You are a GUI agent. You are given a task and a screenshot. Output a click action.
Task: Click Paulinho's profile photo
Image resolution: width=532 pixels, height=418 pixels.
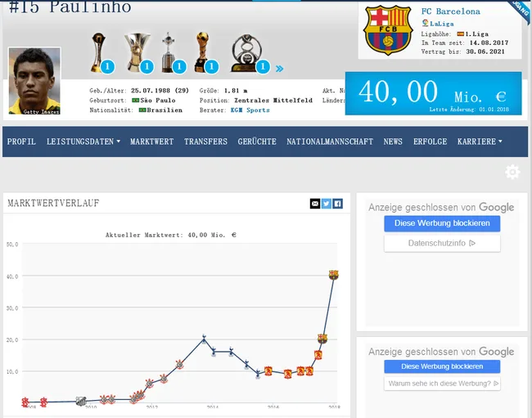point(34,81)
